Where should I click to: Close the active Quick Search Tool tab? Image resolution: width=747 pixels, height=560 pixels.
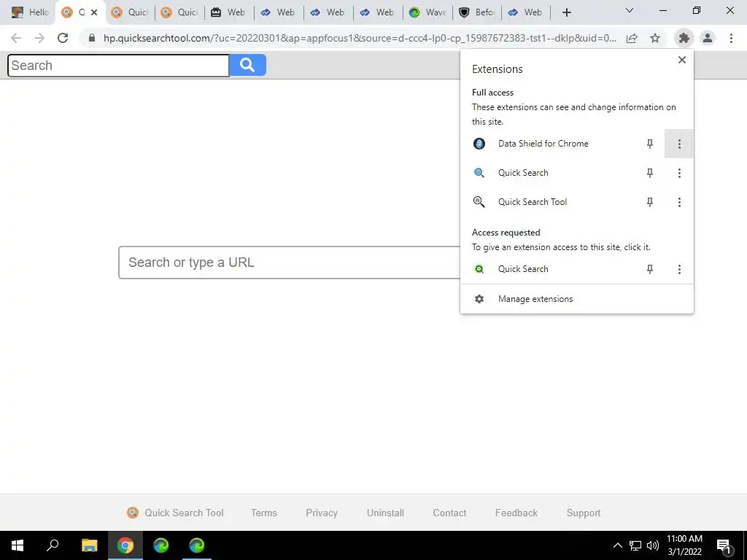(x=94, y=12)
